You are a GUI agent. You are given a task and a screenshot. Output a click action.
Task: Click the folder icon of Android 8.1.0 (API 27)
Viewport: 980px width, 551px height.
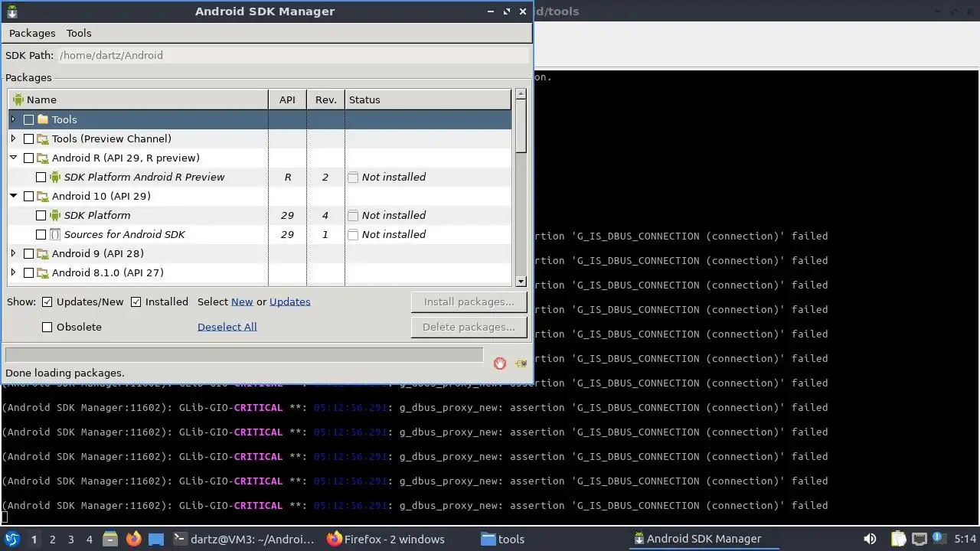point(43,272)
